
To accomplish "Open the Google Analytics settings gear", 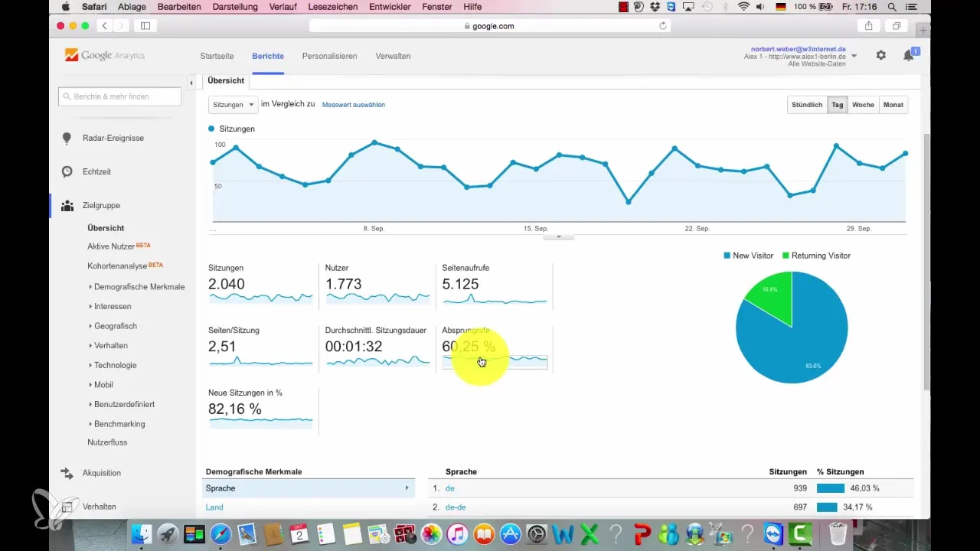I will 881,56.
